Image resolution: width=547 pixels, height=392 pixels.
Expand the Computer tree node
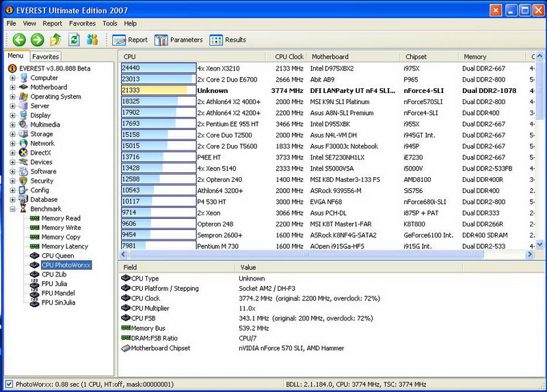12,78
